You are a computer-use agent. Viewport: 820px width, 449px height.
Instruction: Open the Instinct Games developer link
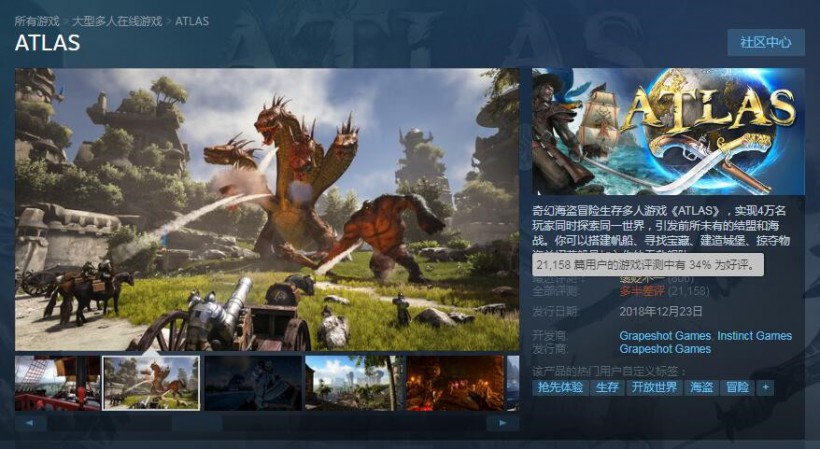pyautogui.click(x=755, y=336)
